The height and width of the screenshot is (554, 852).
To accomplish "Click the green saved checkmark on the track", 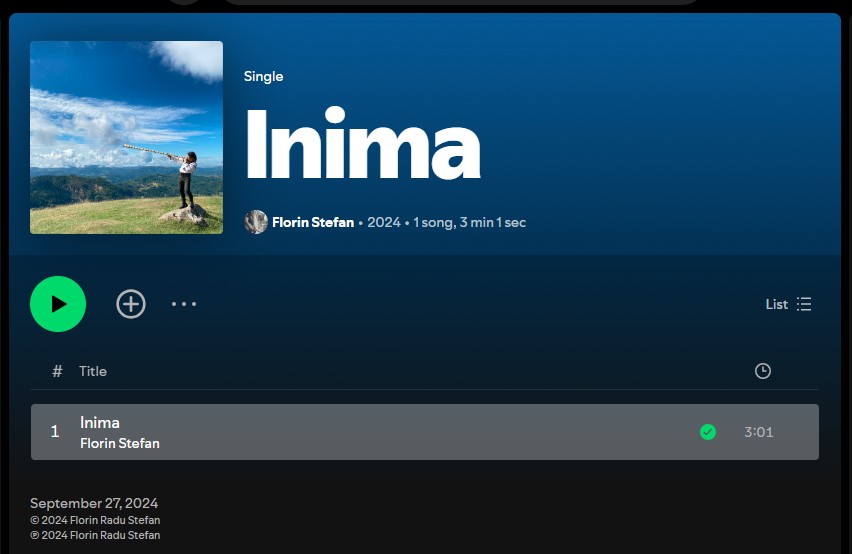I will 708,432.
